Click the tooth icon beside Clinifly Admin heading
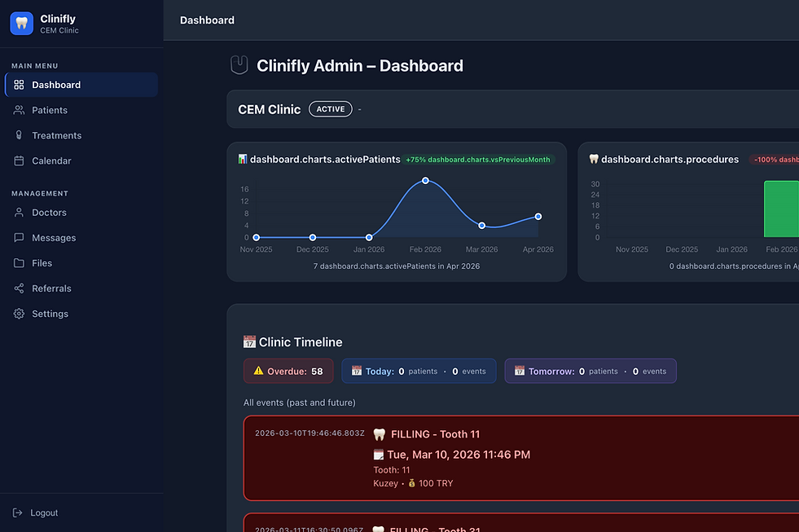Viewport: 799px width, 532px height. click(x=239, y=65)
